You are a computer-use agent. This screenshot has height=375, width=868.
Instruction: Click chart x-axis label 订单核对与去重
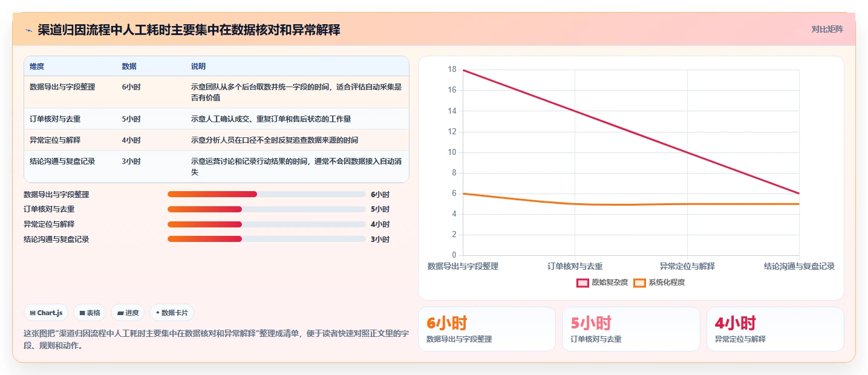pyautogui.click(x=575, y=266)
